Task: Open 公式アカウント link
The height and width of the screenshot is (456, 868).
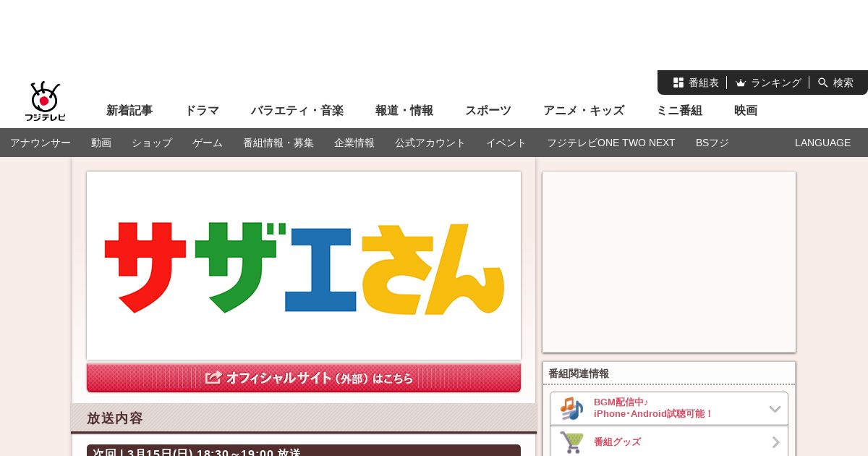Action: click(430, 143)
